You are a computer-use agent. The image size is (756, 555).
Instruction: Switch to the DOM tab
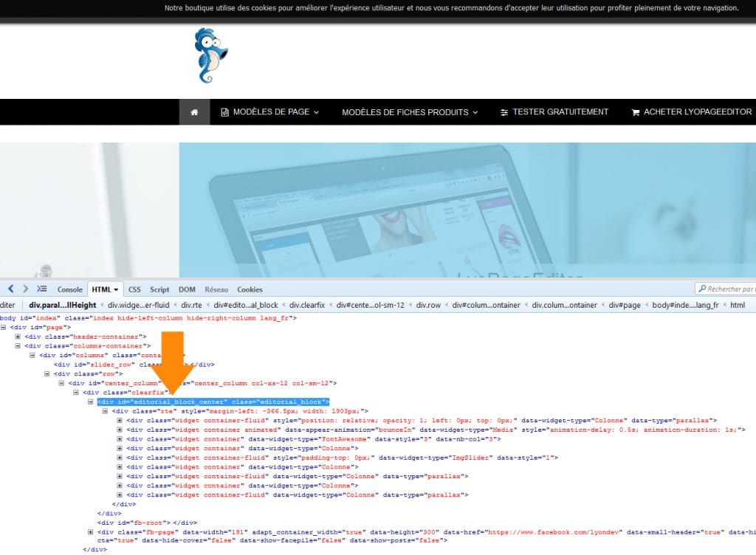point(187,289)
